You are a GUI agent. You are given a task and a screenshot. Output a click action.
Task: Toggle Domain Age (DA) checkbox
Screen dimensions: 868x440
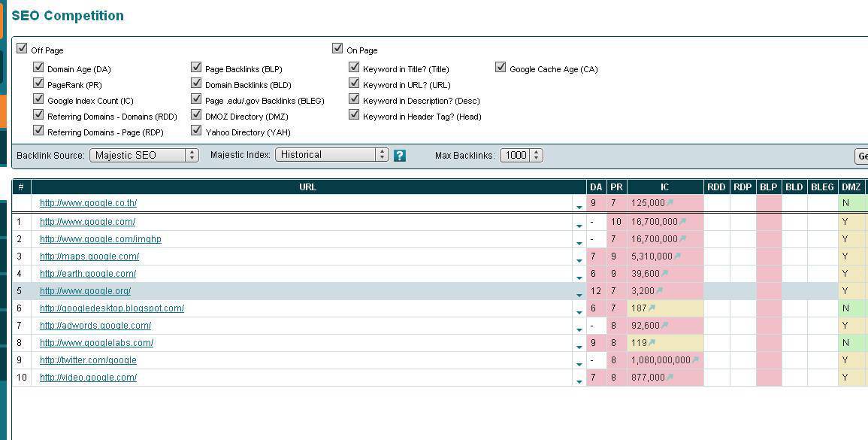[x=38, y=67]
